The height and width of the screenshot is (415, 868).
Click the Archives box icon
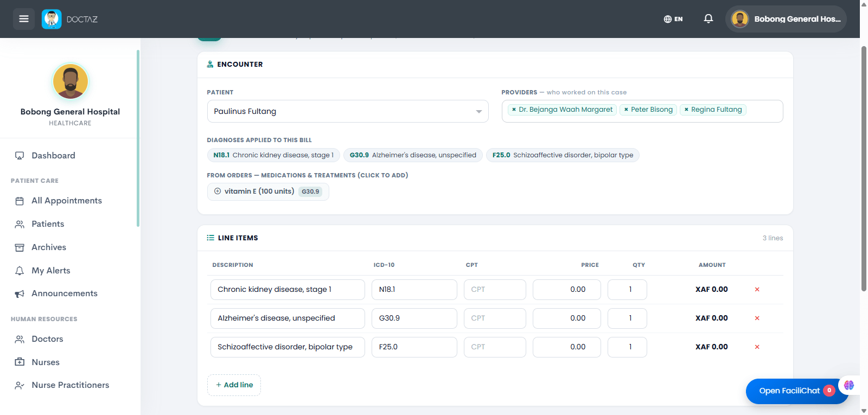(20, 247)
